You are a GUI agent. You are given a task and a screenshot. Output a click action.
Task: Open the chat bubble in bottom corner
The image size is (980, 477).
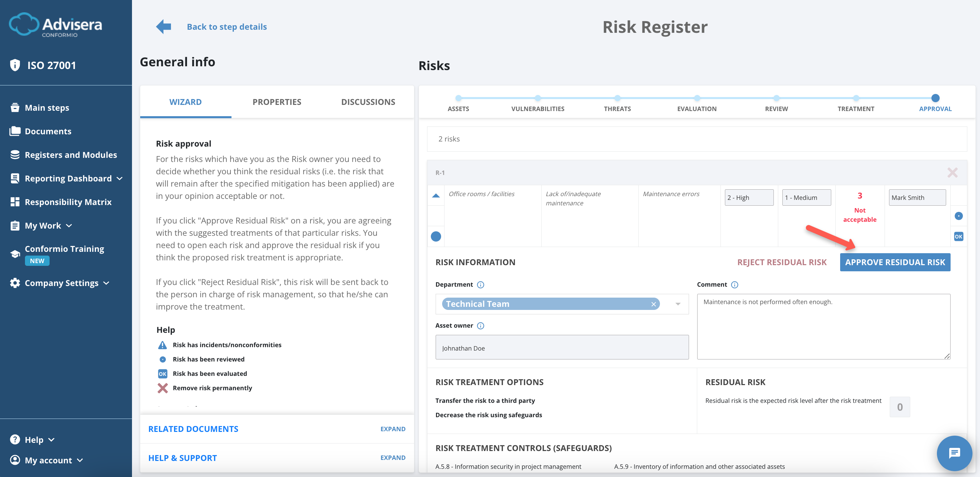954,453
